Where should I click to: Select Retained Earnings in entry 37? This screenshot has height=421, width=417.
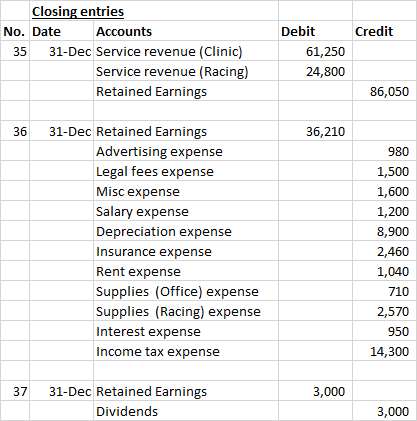tap(186, 391)
